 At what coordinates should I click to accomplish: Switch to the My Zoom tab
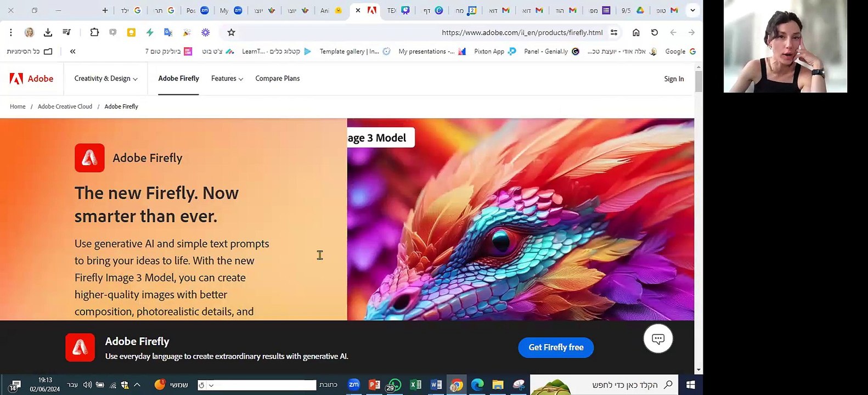230,10
